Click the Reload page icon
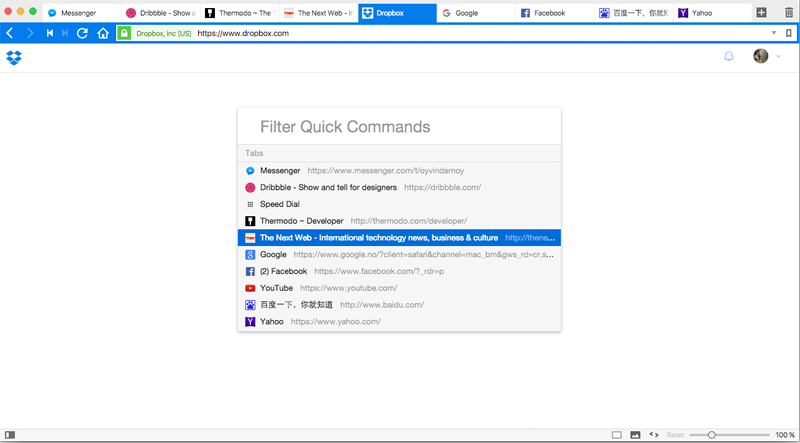Image resolution: width=800 pixels, height=443 pixels. coord(82,33)
